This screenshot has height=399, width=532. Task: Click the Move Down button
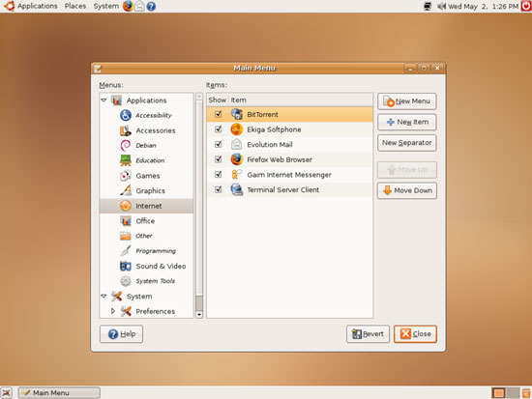(407, 190)
